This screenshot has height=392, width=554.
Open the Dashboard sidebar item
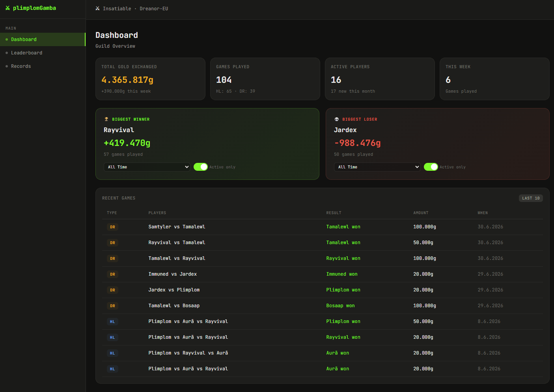(x=43, y=39)
